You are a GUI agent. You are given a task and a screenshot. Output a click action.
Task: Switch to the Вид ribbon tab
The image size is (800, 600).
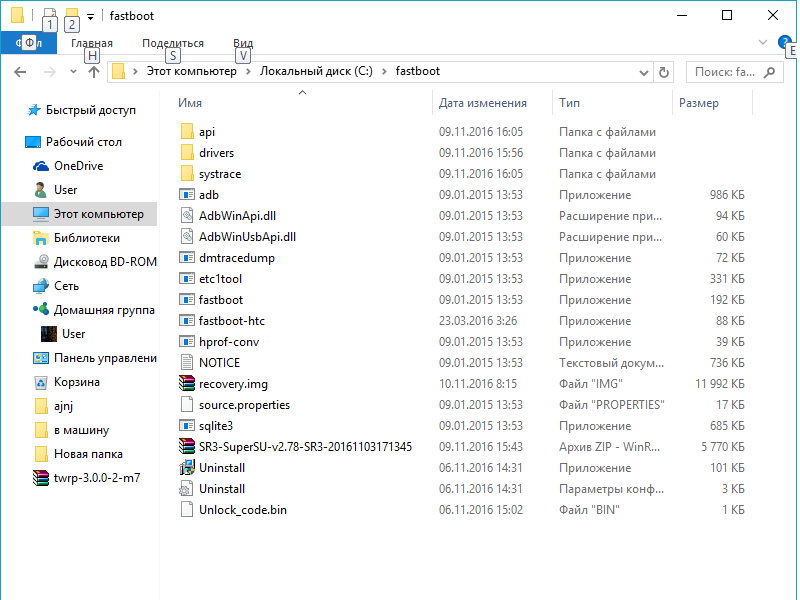(x=243, y=43)
